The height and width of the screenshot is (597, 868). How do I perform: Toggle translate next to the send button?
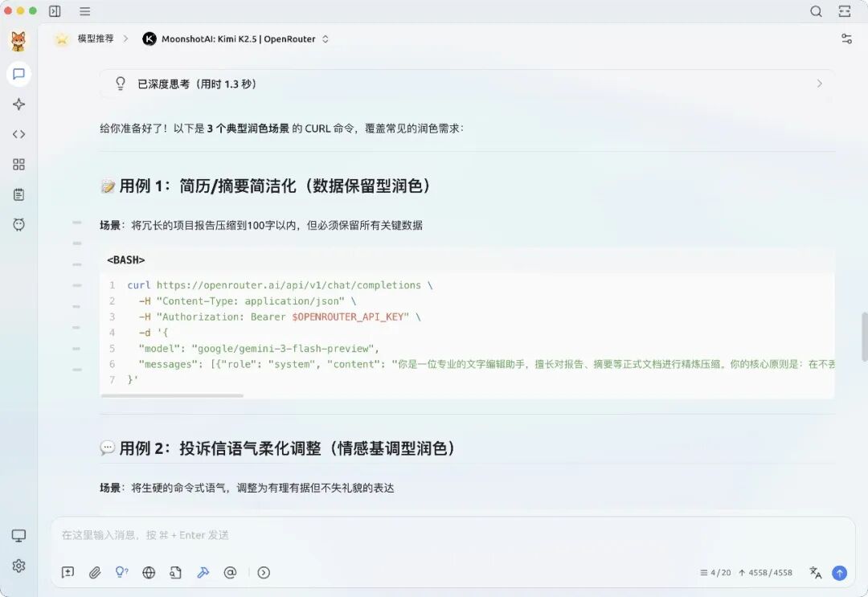814,573
